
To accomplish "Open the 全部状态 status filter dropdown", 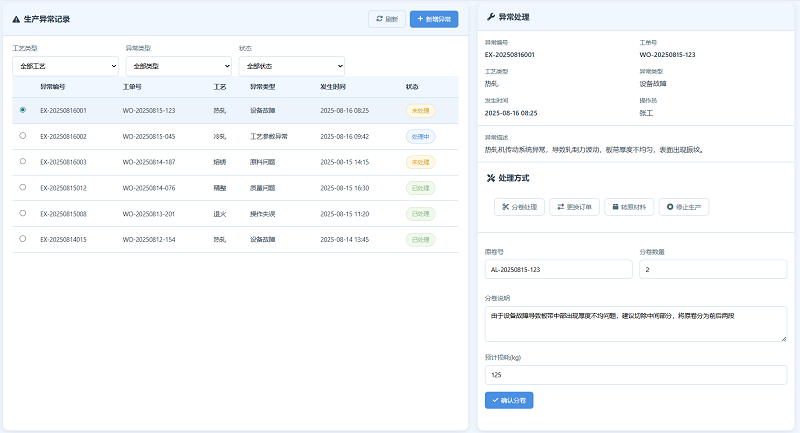I will (x=291, y=66).
